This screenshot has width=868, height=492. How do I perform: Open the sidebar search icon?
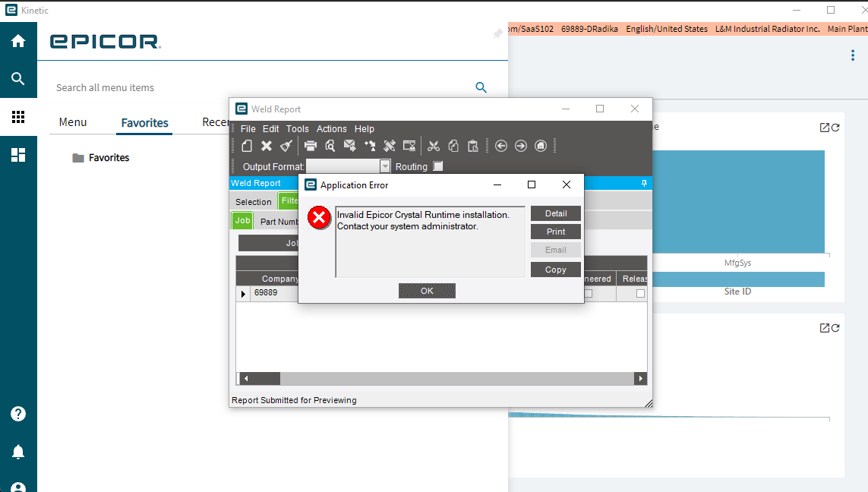pos(18,79)
